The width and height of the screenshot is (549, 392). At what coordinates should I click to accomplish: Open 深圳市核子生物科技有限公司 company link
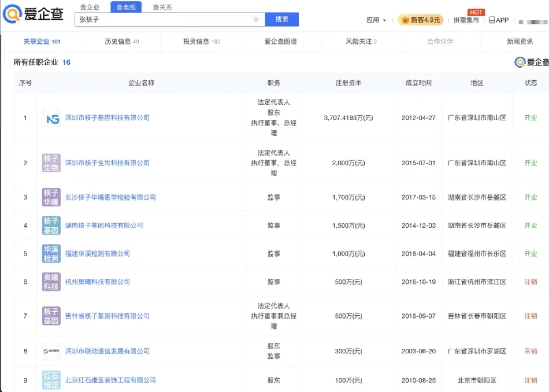[x=107, y=163]
